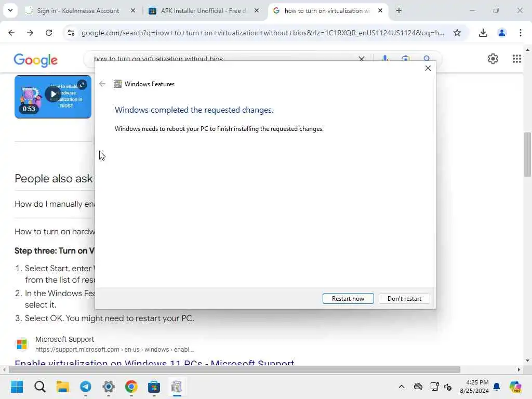This screenshot has width=532, height=399.
Task: Open Microsoft Support result link
Action: (64, 339)
